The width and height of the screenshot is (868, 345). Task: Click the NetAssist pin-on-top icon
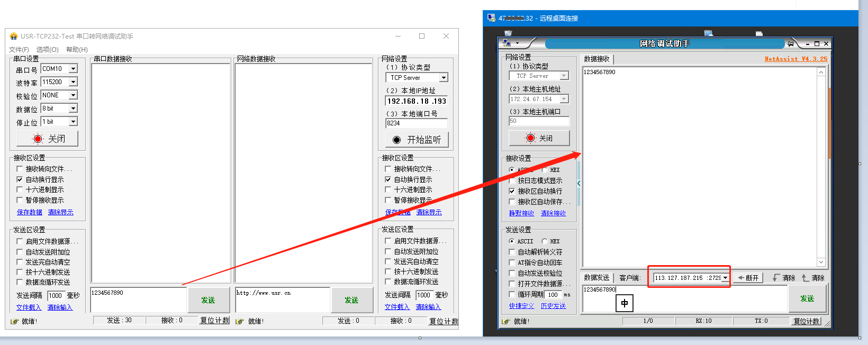point(790,43)
